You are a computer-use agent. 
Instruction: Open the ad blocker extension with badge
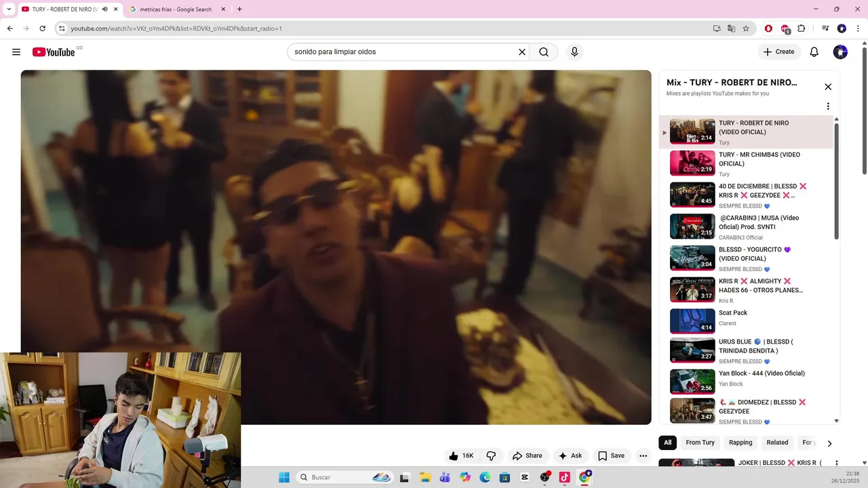coord(785,28)
